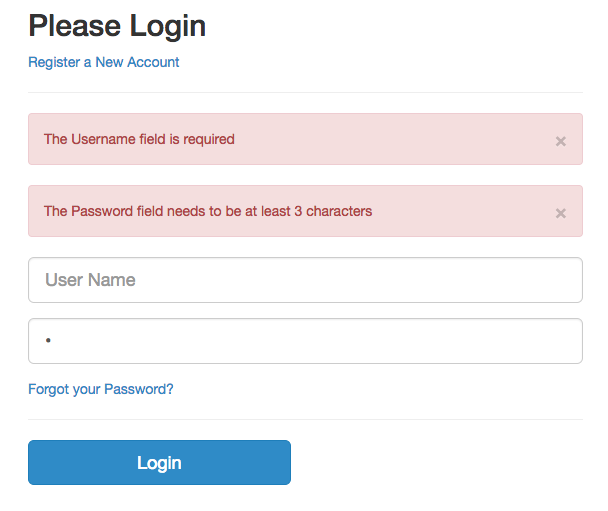This screenshot has width=608, height=511.
Task: Click the word Login on the button
Action: coord(159,463)
